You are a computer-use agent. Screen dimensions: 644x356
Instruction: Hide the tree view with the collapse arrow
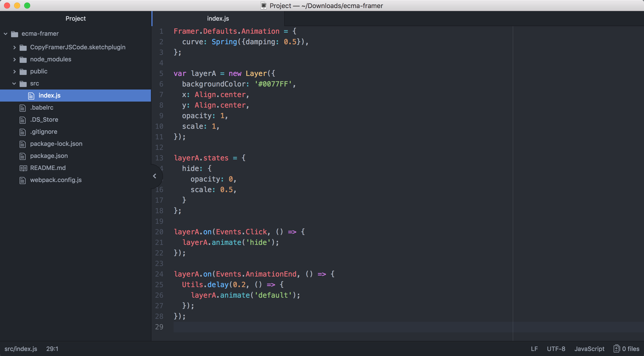(155, 176)
